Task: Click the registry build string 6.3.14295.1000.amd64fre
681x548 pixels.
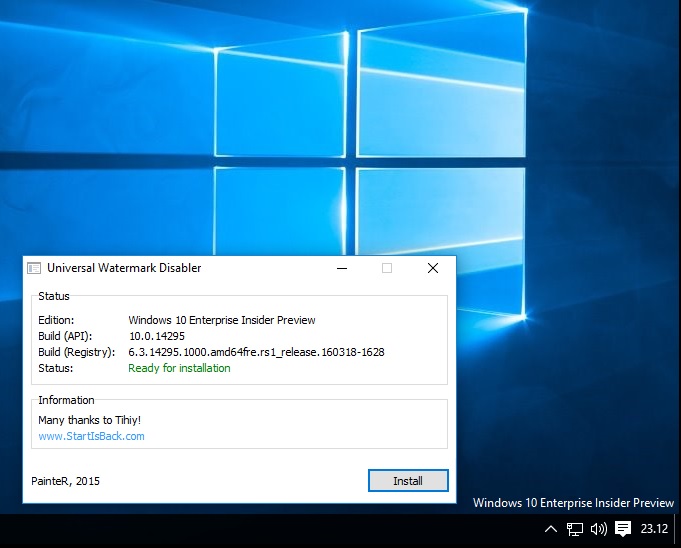Action: pos(256,352)
